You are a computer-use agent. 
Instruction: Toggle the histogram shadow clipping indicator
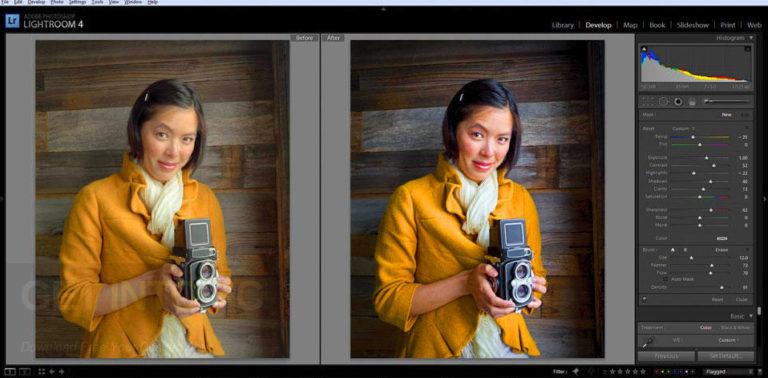point(644,48)
